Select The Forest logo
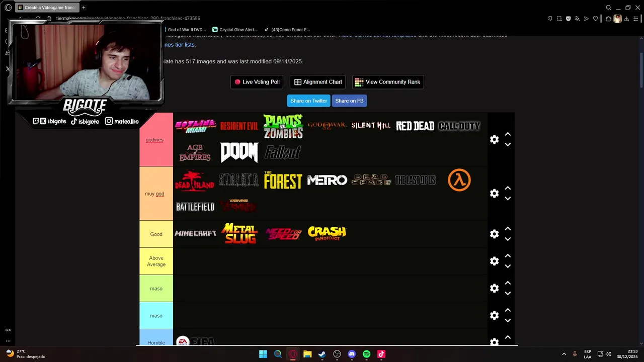 pyautogui.click(x=283, y=180)
